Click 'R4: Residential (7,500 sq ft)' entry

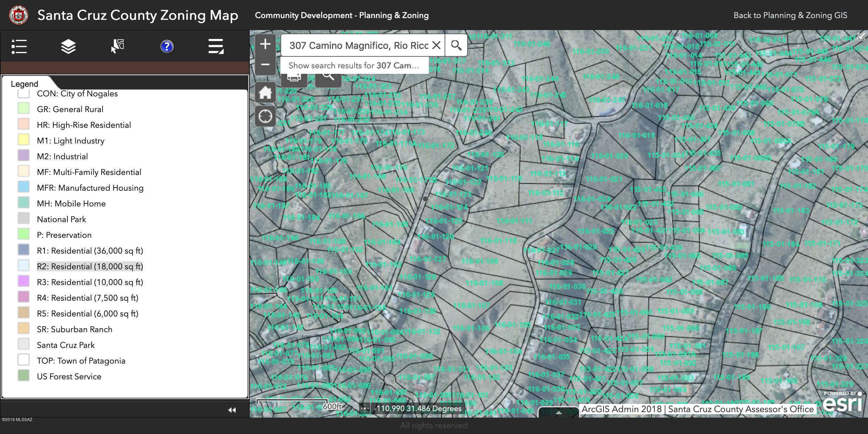coord(88,298)
